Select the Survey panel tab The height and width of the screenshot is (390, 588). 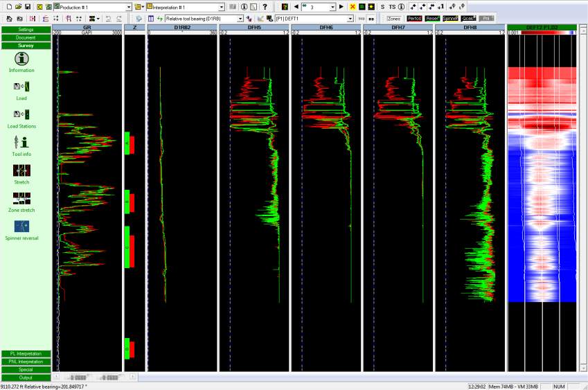tap(26, 46)
